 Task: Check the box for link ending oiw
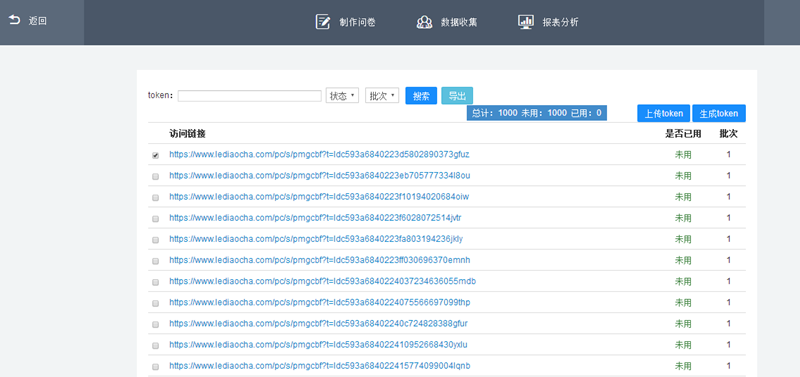(156, 198)
